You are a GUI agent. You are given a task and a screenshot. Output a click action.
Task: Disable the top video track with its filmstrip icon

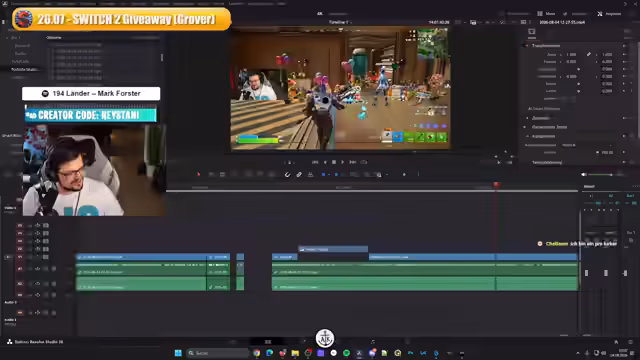46,225
